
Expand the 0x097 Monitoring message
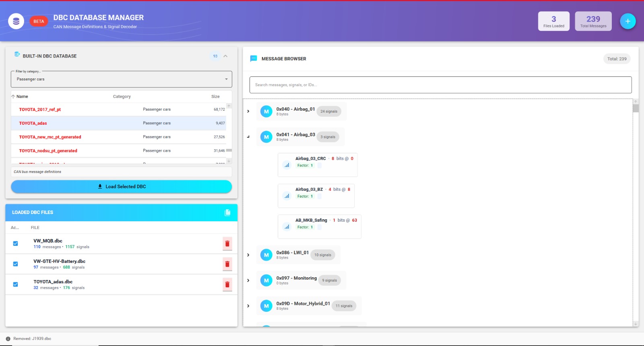click(248, 280)
